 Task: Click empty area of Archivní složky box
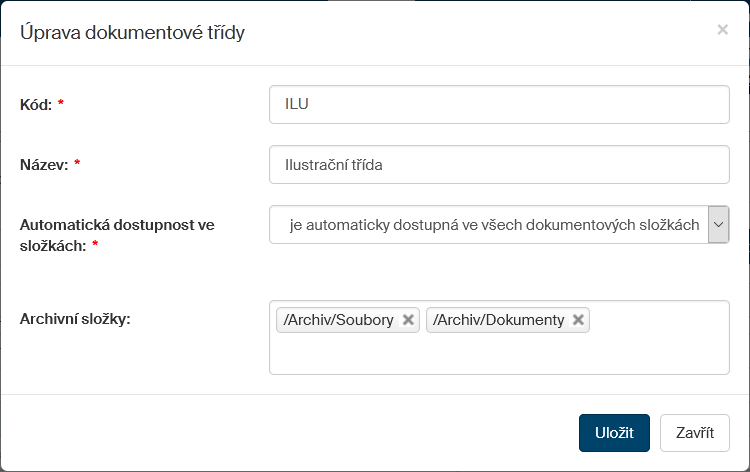[x=499, y=355]
